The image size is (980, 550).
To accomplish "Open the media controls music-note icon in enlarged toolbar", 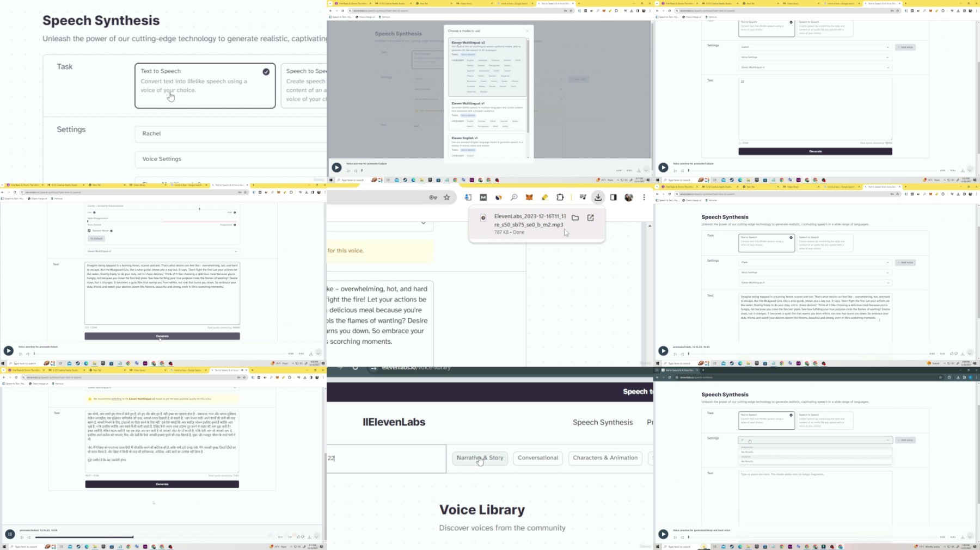I will click(x=583, y=197).
